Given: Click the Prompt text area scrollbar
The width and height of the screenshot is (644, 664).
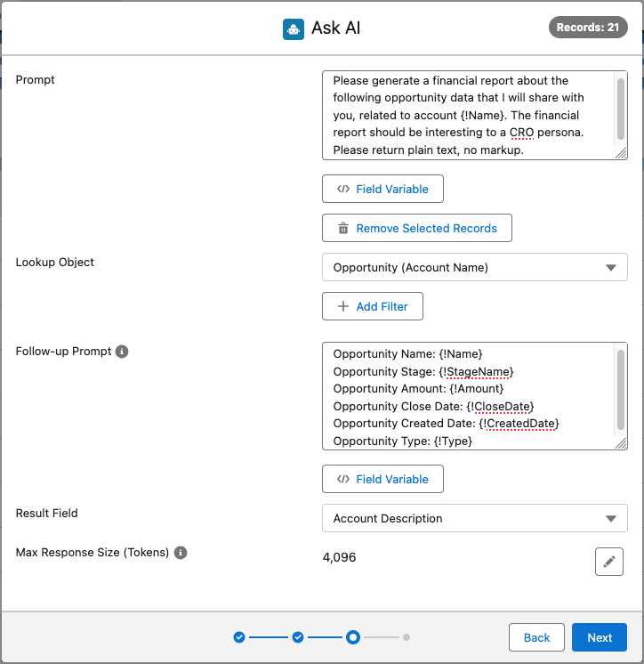Looking at the screenshot, I should (x=621, y=109).
